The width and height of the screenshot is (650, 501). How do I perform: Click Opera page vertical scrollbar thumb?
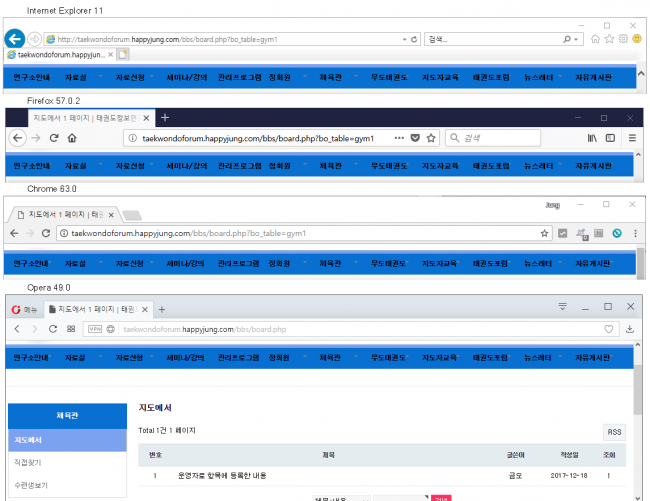[x=638, y=390]
